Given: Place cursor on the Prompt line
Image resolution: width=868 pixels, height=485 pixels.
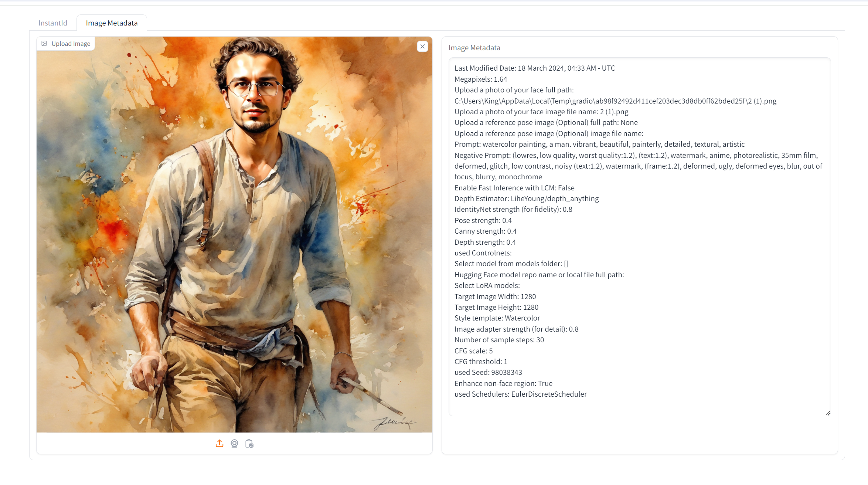Looking at the screenshot, I should point(599,144).
